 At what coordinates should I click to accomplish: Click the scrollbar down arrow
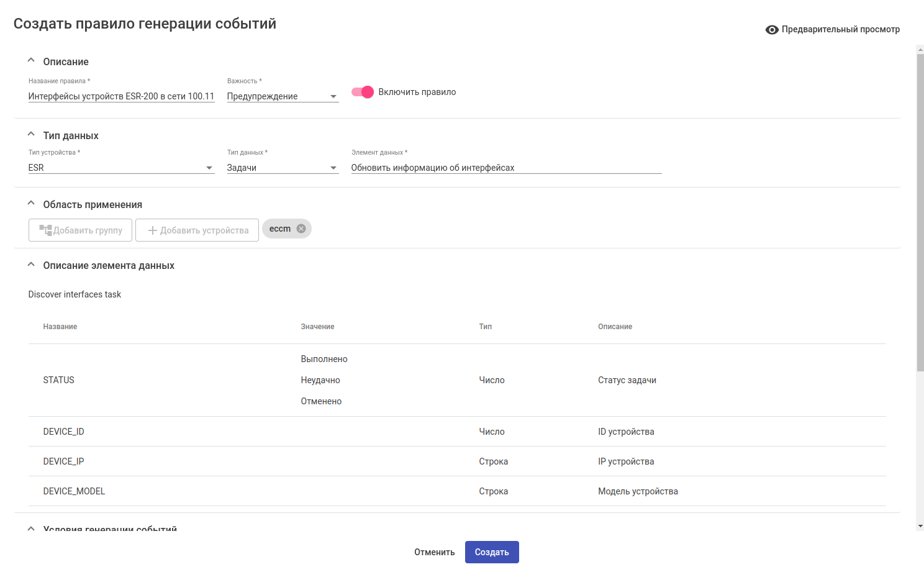point(920,526)
